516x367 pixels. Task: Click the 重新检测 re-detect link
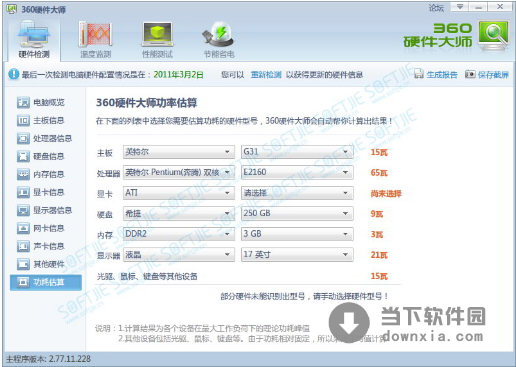tap(266, 74)
